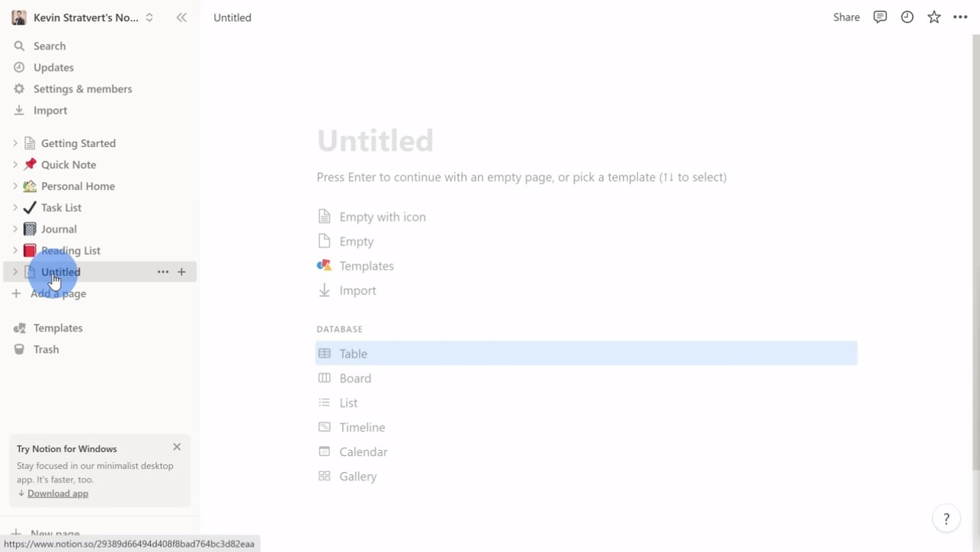Expand the Untitled page tree in sidebar

pos(14,271)
